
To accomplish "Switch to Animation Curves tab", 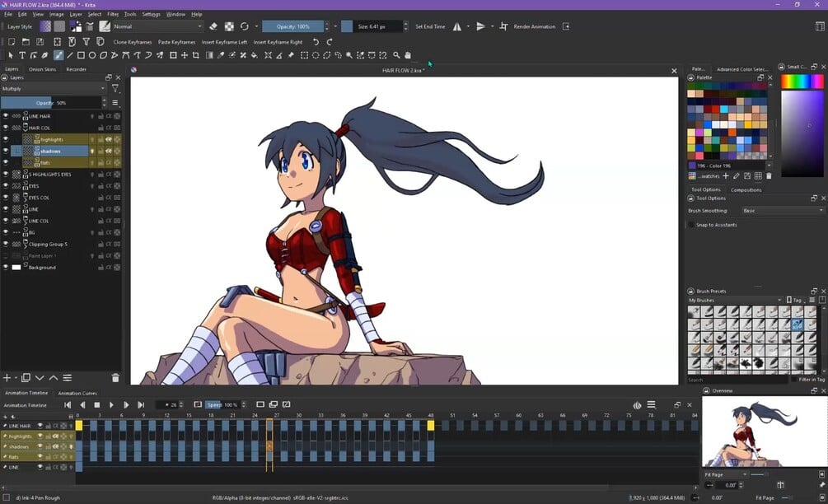I will 77,393.
